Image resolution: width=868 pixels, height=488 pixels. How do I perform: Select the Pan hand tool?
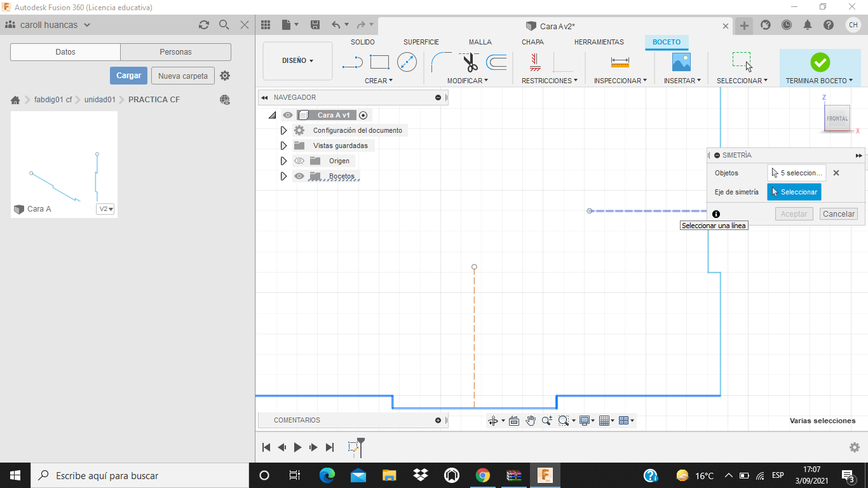[x=531, y=421]
